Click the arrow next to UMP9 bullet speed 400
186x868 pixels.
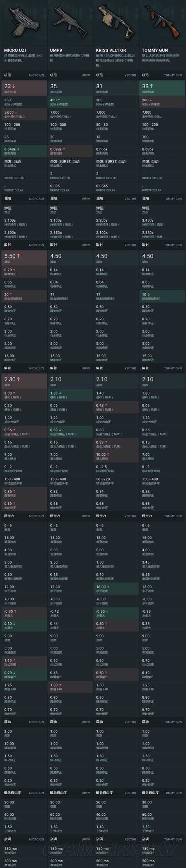tap(59, 100)
